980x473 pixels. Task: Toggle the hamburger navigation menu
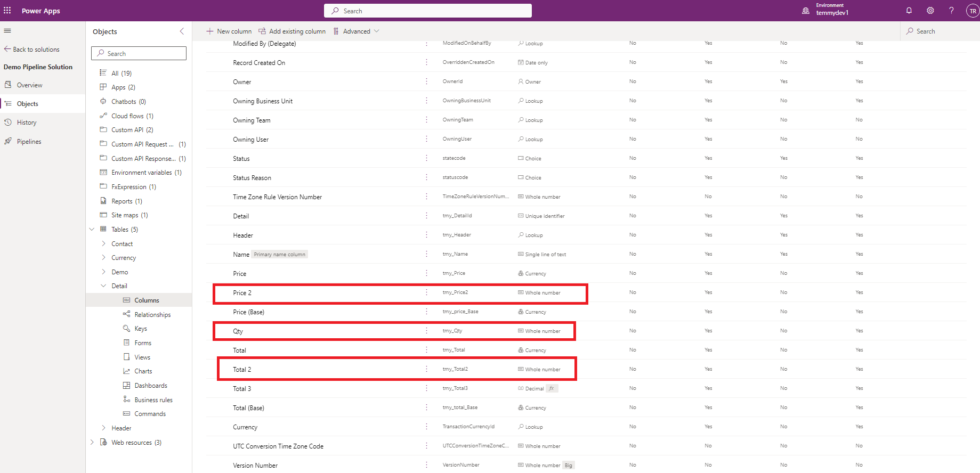pyautogui.click(x=7, y=31)
